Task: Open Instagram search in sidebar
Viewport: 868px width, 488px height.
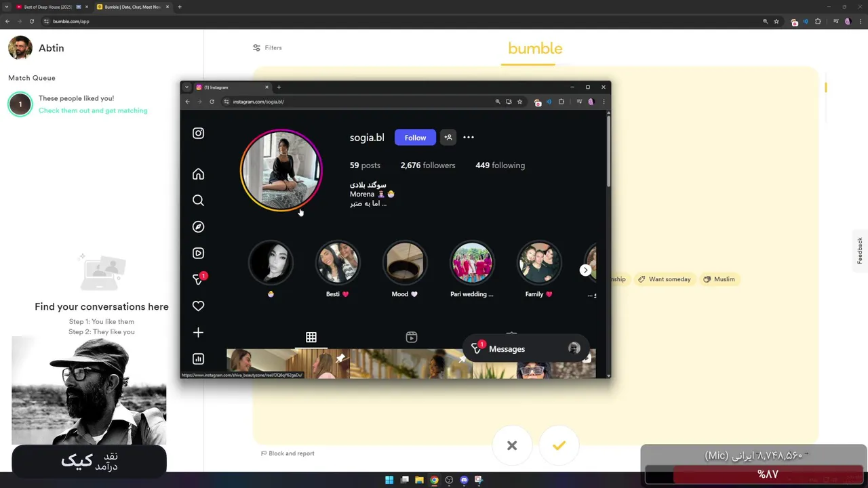Action: click(x=198, y=201)
